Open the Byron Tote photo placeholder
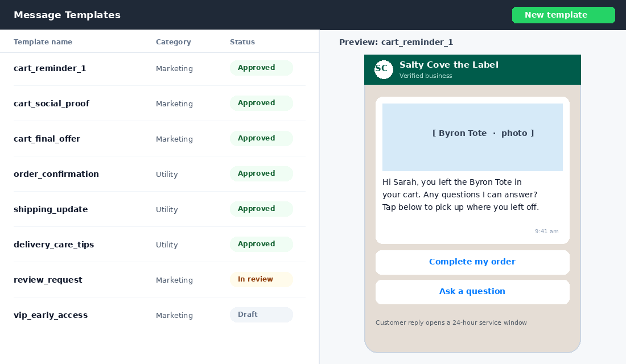Screen dimensions: 626x364 [472, 137]
